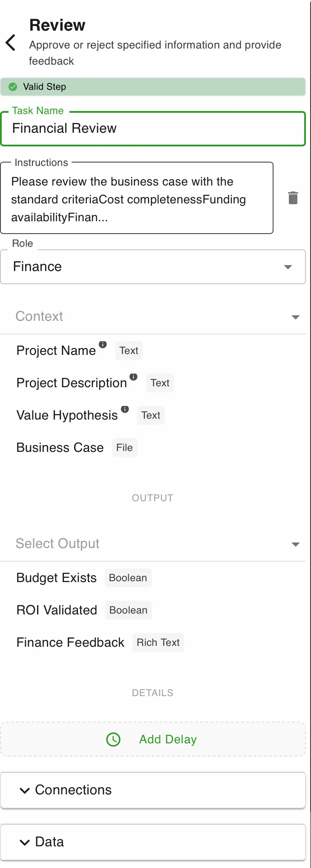The image size is (311, 868).
Task: Select the Finance Feedback output item
Action: pyautogui.click(x=70, y=642)
